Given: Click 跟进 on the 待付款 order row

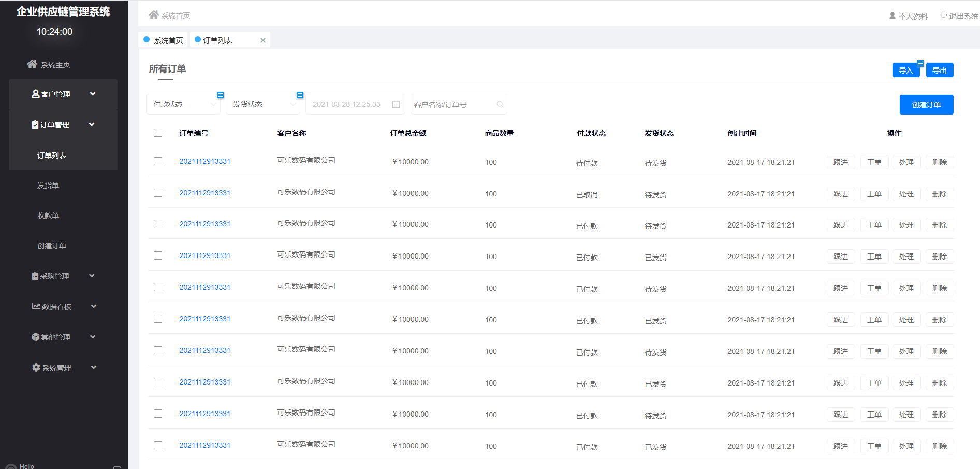Looking at the screenshot, I should click(x=841, y=162).
